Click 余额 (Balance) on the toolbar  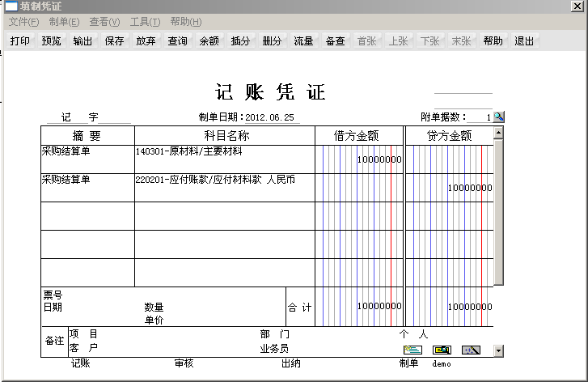209,41
